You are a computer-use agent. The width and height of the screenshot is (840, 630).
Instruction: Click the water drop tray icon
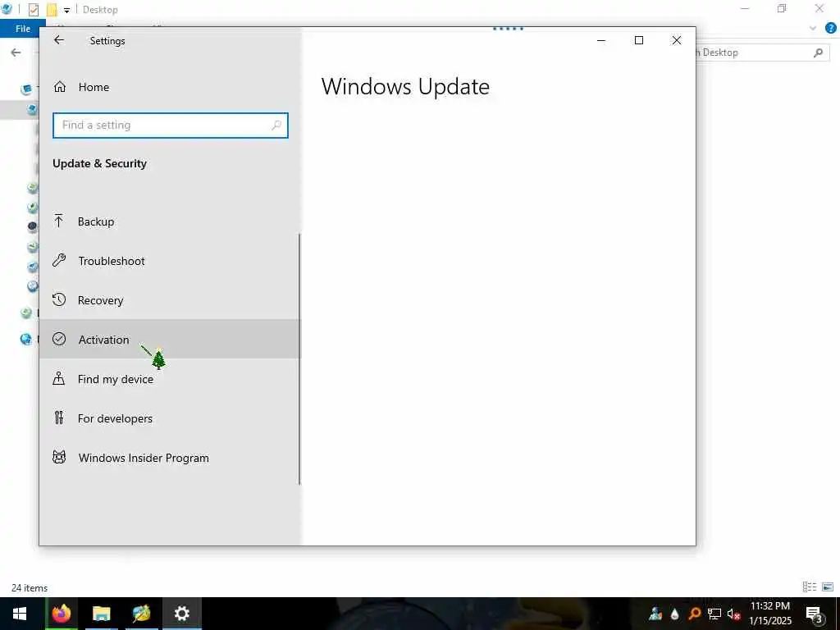tap(674, 614)
